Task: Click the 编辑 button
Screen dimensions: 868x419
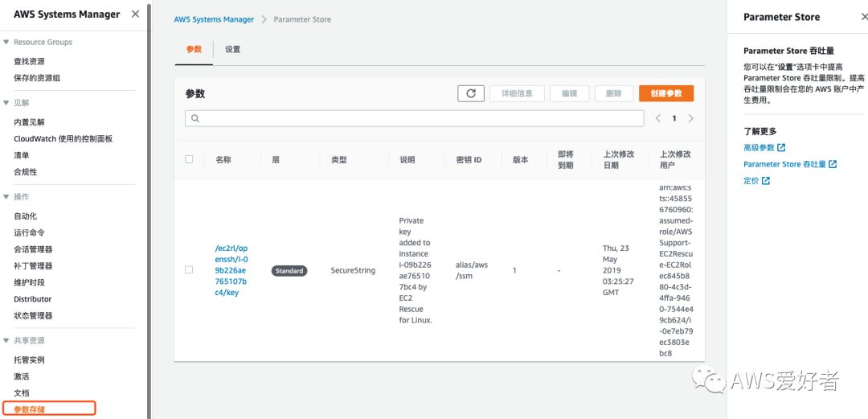Action: (570, 93)
